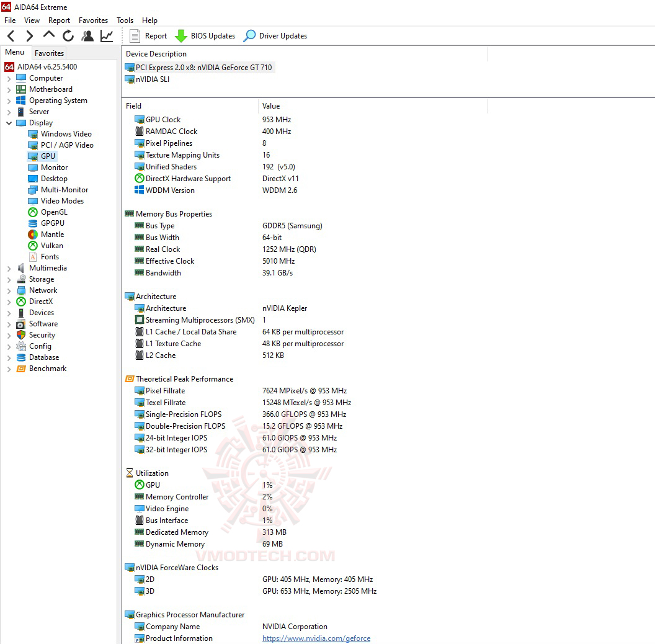This screenshot has width=655, height=644.
Task: Select the nVIDIA SLI device entry
Action: click(x=148, y=79)
